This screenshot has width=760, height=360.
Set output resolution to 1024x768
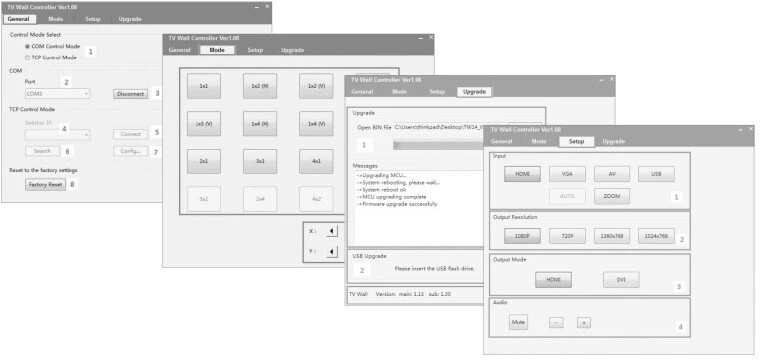pos(656,235)
